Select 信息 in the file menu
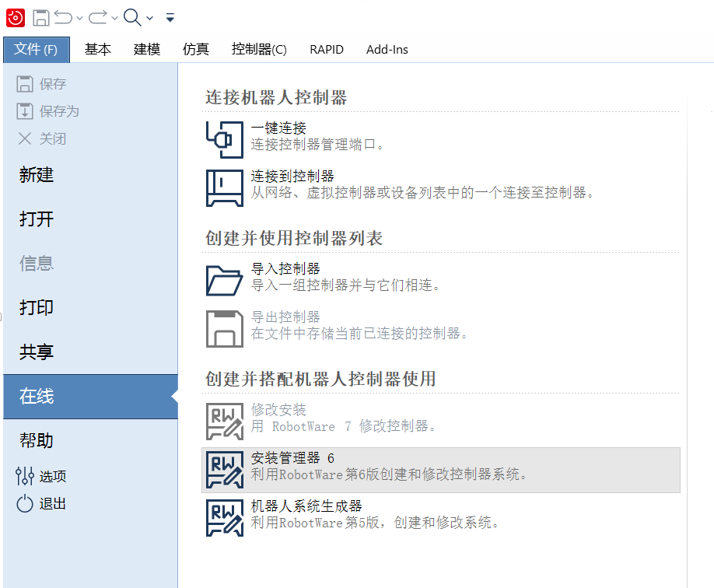This screenshot has width=714, height=588. 90,263
